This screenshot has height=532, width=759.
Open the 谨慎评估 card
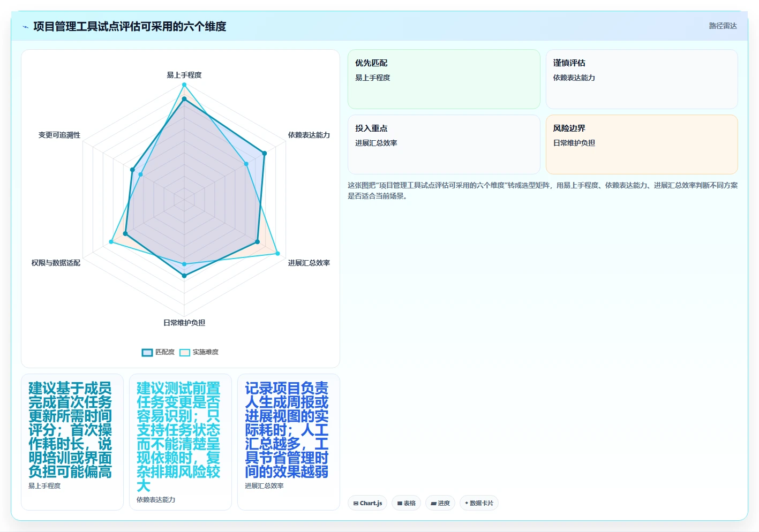click(x=642, y=79)
